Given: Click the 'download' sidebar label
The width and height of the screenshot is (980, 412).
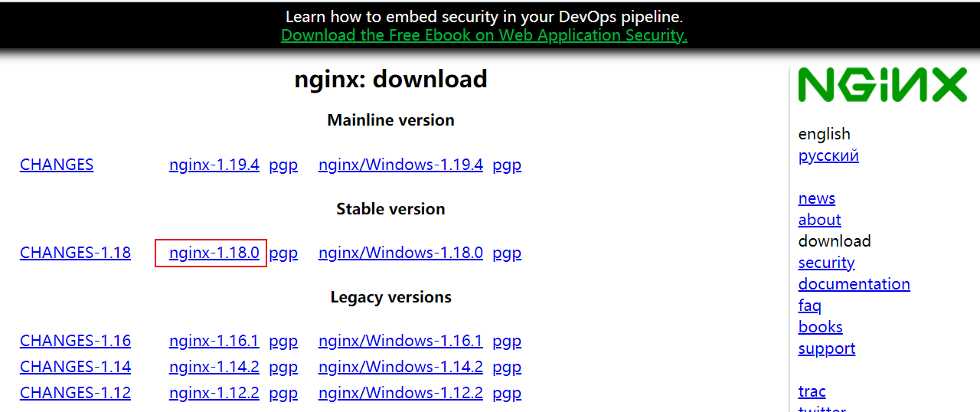Looking at the screenshot, I should tap(835, 241).
